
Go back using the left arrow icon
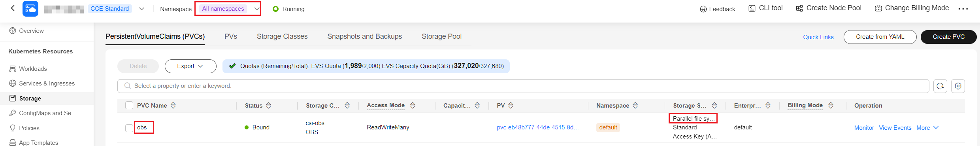click(x=13, y=8)
